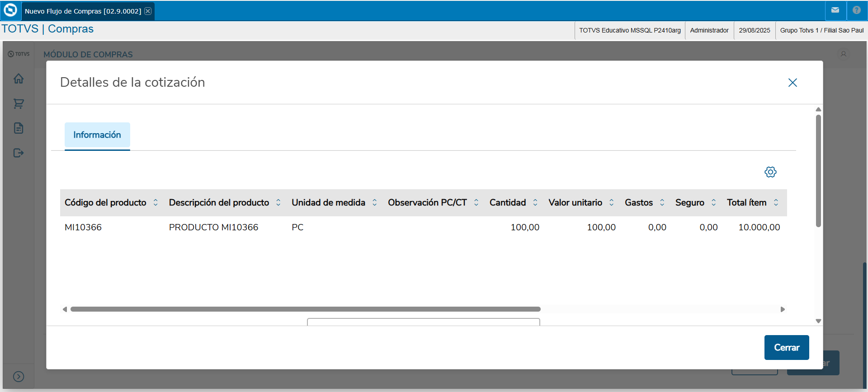Screen dimensions: 868x392
Task: Sort by Seguro column
Action: pyautogui.click(x=714, y=203)
